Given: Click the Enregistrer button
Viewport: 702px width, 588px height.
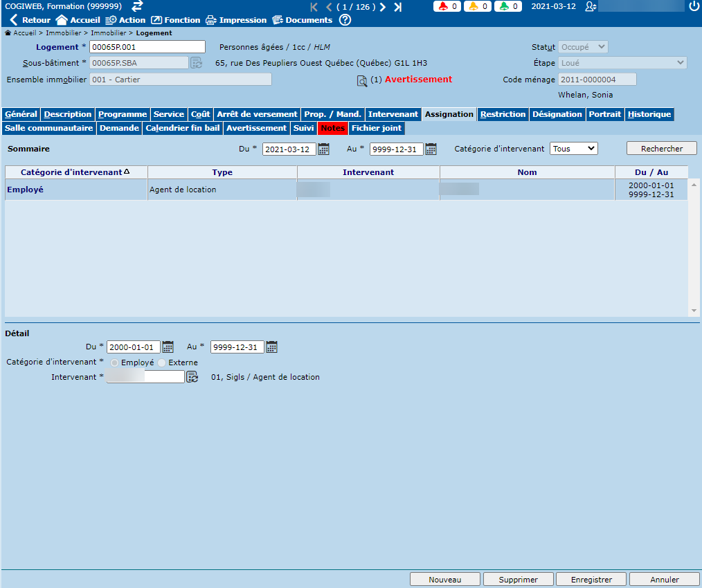Looking at the screenshot, I should [592, 580].
